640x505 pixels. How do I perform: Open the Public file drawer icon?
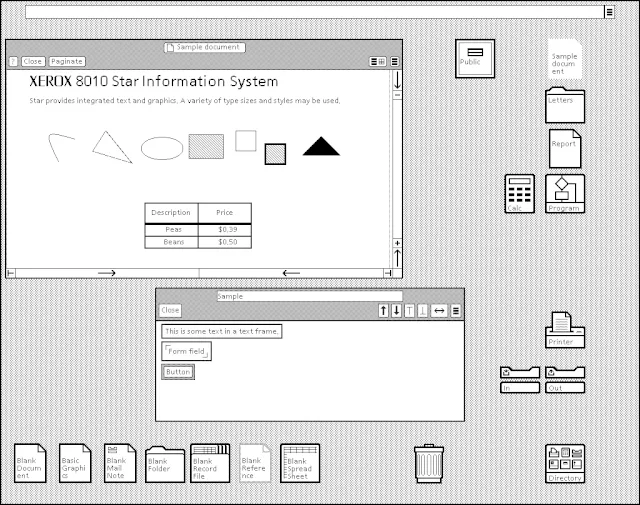[475, 58]
